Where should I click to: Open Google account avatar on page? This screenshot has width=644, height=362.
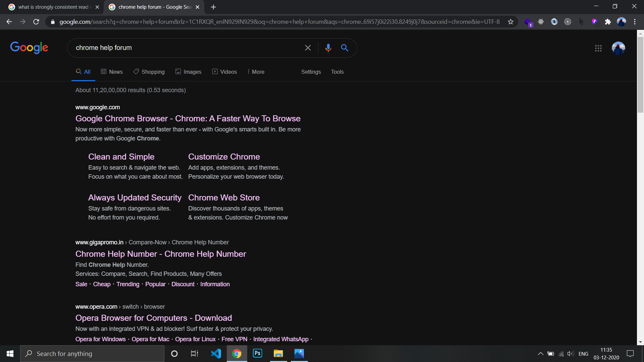(618, 48)
